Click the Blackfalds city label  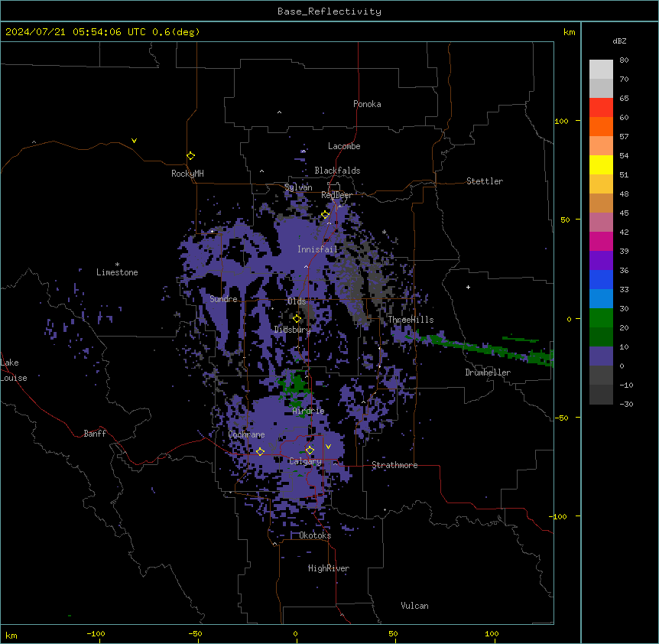pyautogui.click(x=337, y=171)
